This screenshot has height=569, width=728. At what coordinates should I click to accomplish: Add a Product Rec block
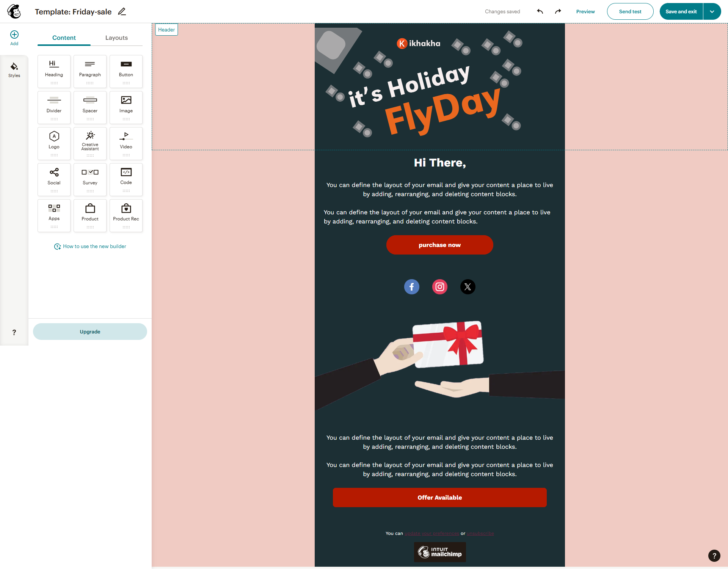click(126, 215)
